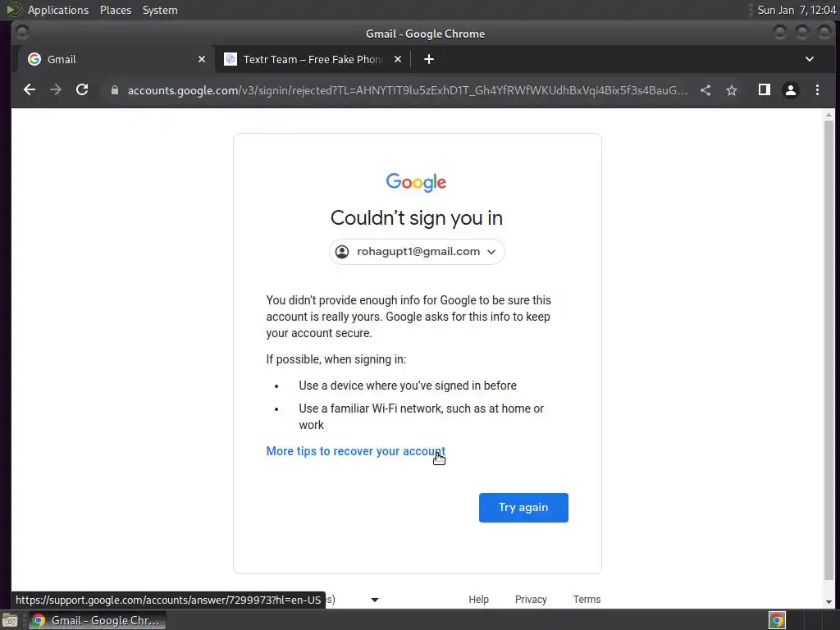Click the Google logo
Screen dimensions: 840x630
(416, 182)
